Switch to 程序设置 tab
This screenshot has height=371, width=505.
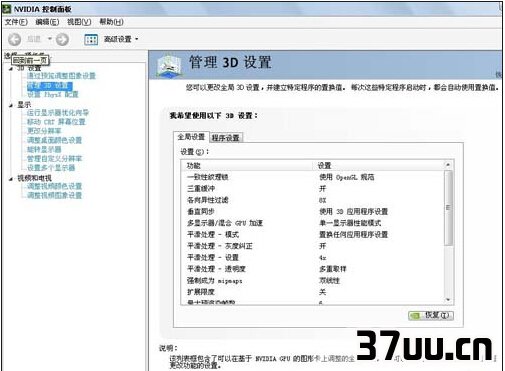[226, 138]
